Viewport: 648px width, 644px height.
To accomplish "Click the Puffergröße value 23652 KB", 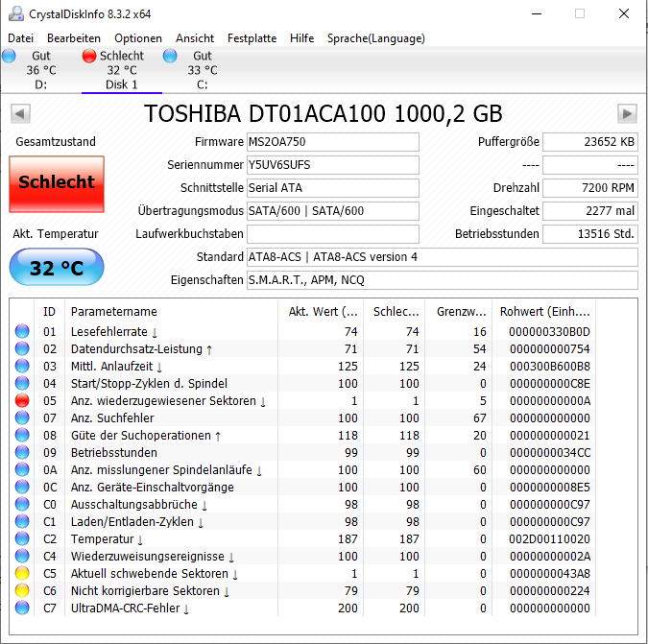I will pos(590,142).
